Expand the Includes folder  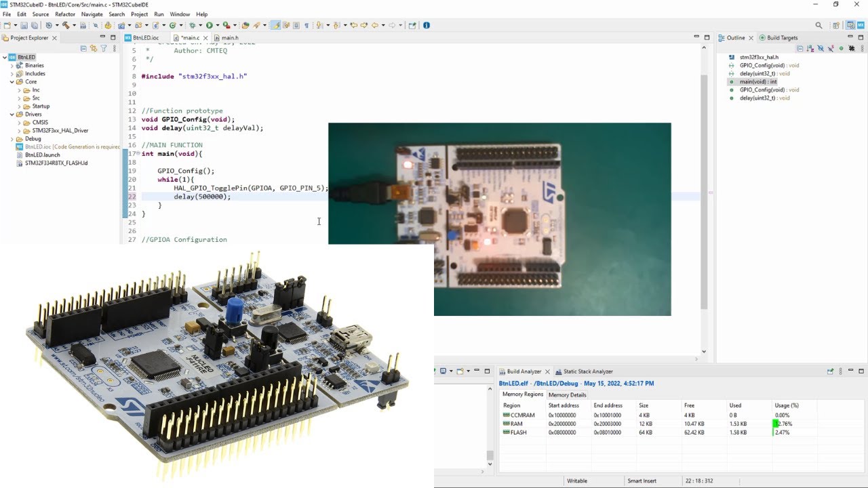click(12, 73)
